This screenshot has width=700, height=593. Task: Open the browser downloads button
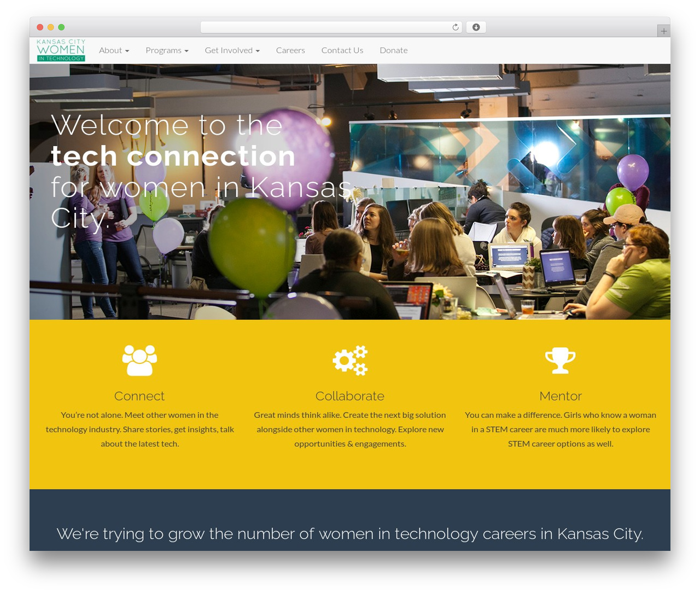(476, 27)
